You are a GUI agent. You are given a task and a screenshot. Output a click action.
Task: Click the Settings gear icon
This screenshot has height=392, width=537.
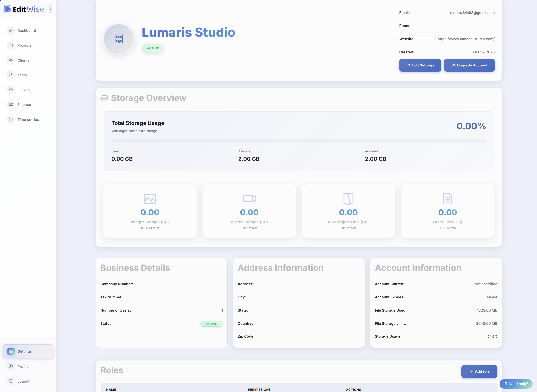coord(11,351)
